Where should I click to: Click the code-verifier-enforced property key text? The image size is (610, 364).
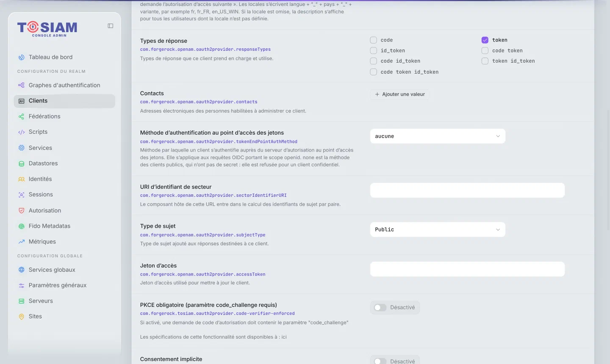[217, 314]
